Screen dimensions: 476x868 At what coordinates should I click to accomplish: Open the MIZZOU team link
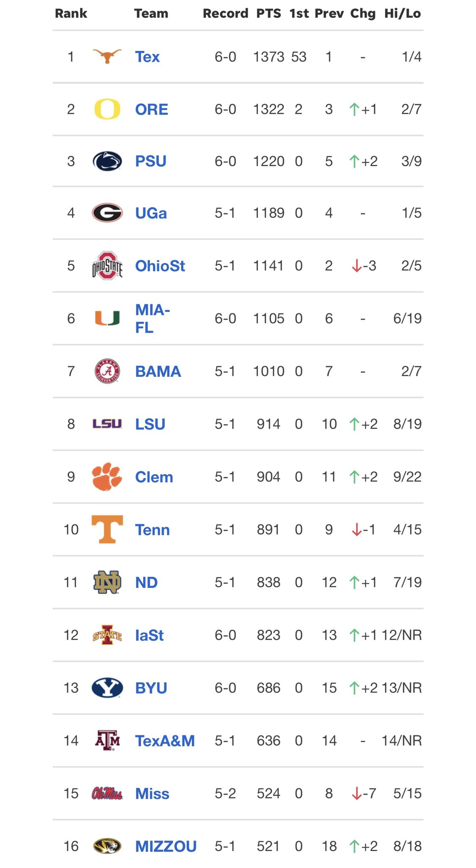(166, 846)
